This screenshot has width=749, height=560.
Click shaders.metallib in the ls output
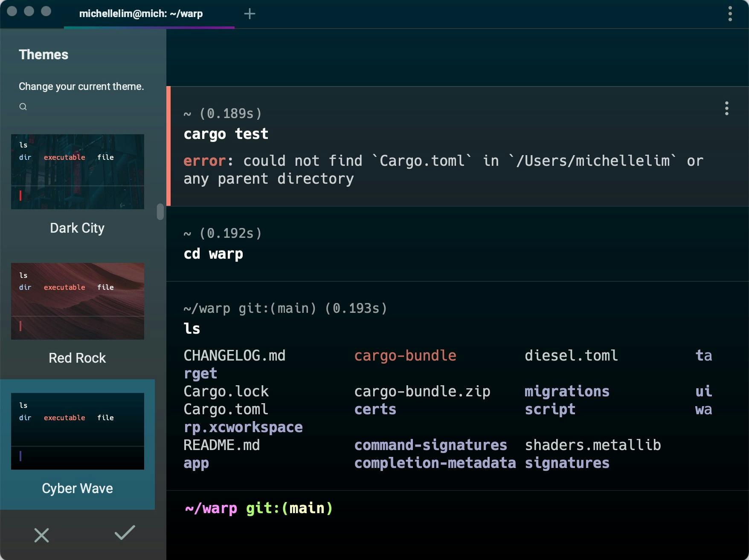click(593, 445)
